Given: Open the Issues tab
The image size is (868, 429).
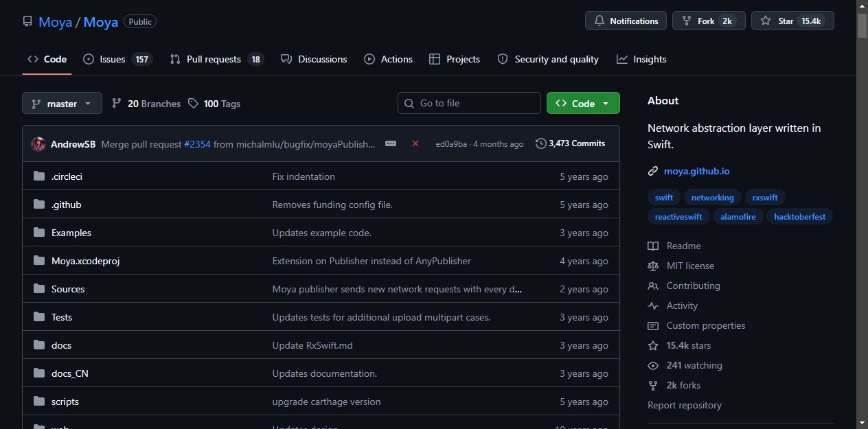Looking at the screenshot, I should (117, 59).
